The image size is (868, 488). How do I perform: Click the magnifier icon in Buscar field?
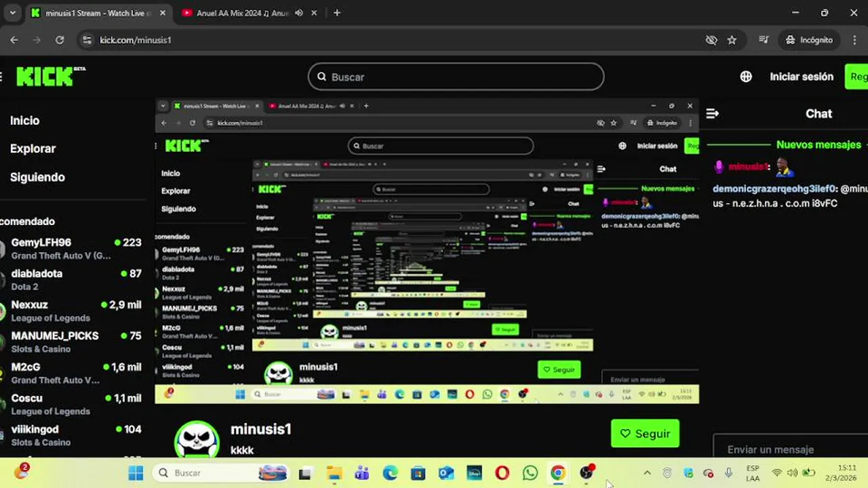point(322,77)
